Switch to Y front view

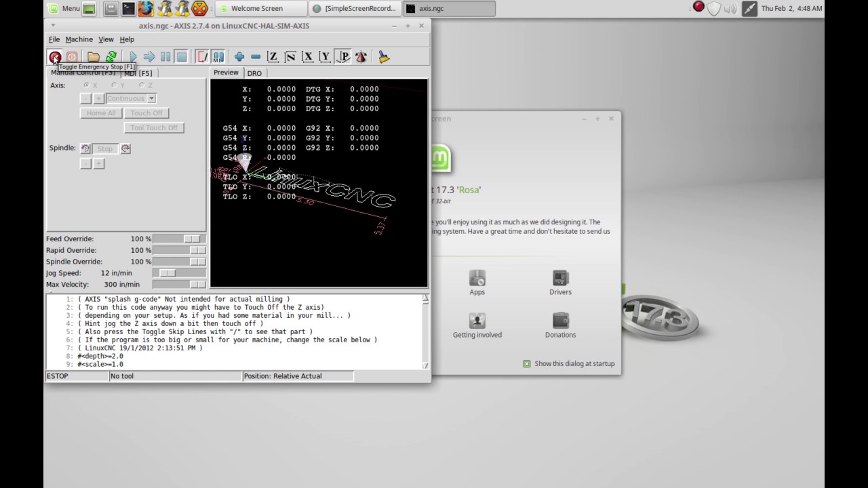click(325, 57)
